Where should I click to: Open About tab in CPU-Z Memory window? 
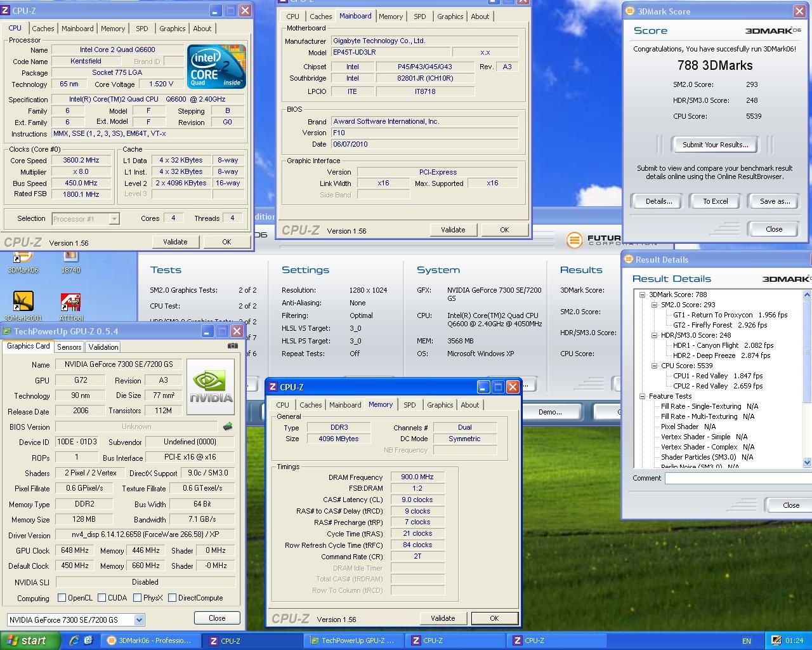point(470,405)
